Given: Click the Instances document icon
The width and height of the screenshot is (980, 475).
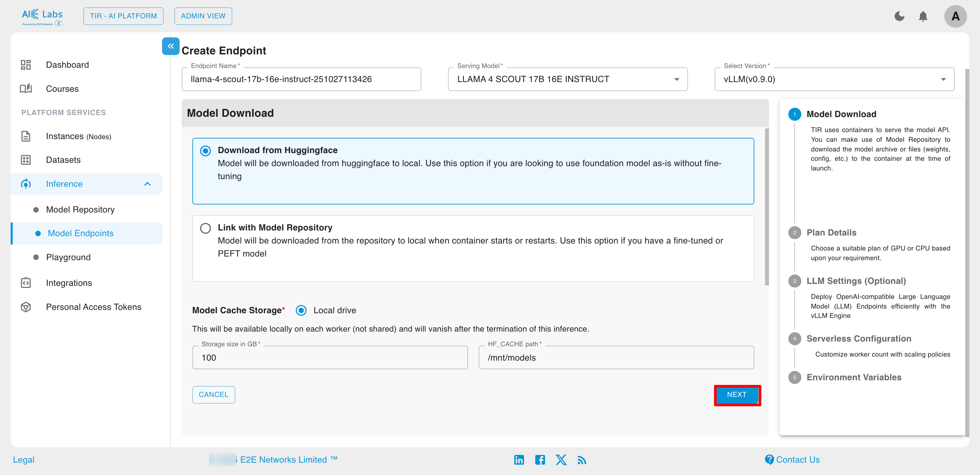Looking at the screenshot, I should click(25, 136).
